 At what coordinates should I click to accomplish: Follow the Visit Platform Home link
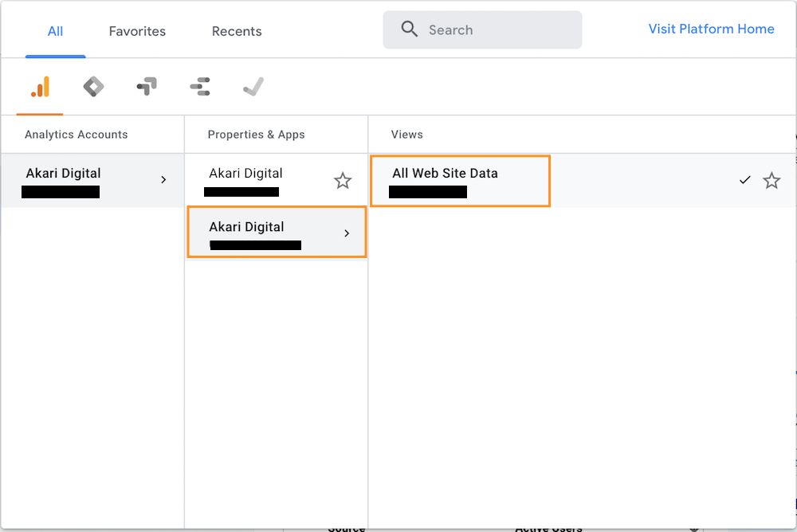tap(711, 29)
